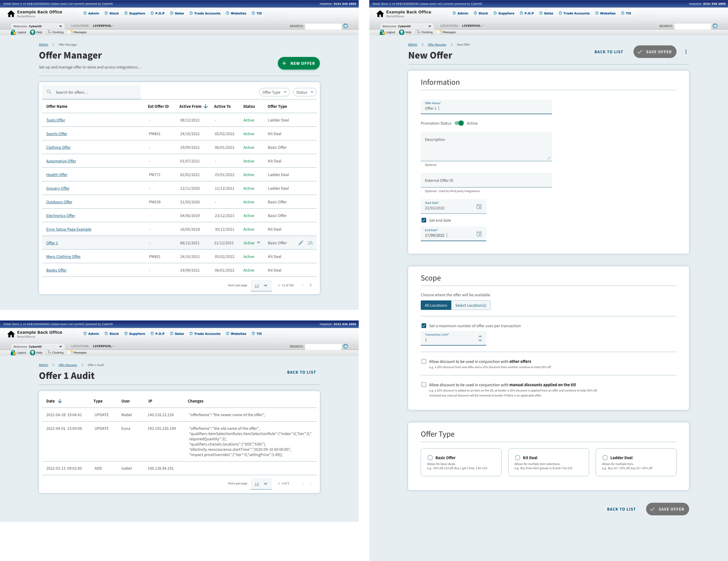
Task: Click the Messages icon on Offer Manager page
Action: click(x=70, y=32)
